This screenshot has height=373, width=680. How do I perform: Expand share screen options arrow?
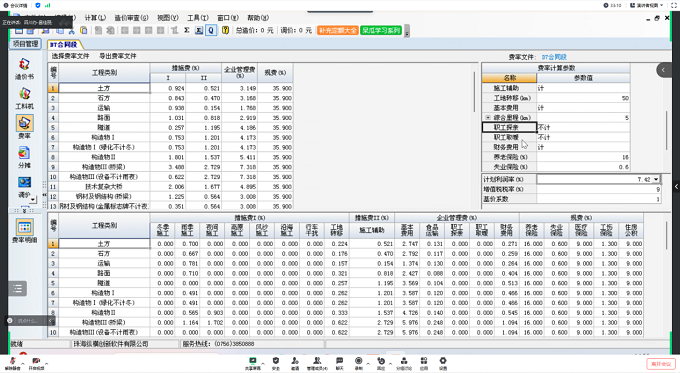click(x=263, y=363)
